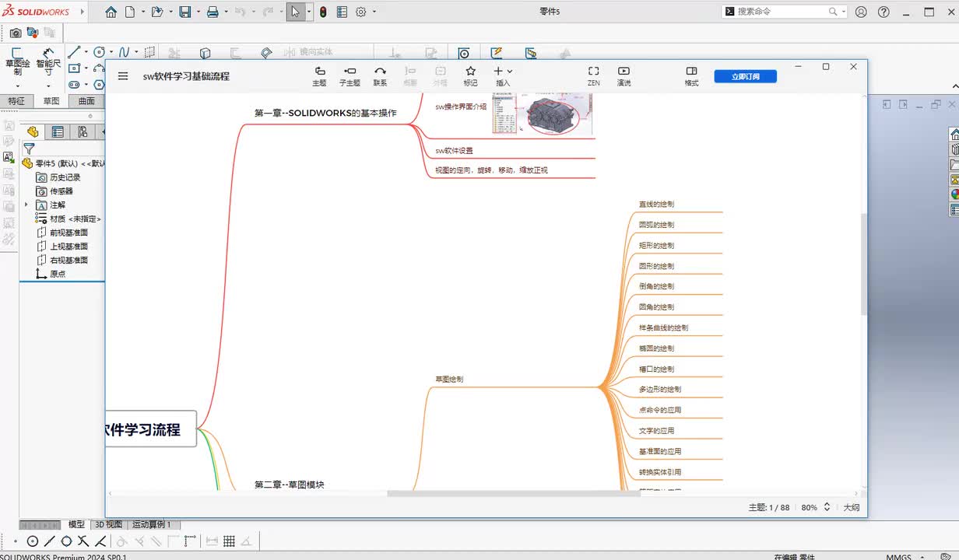Add a Topic (主题) in mind map

click(319, 76)
